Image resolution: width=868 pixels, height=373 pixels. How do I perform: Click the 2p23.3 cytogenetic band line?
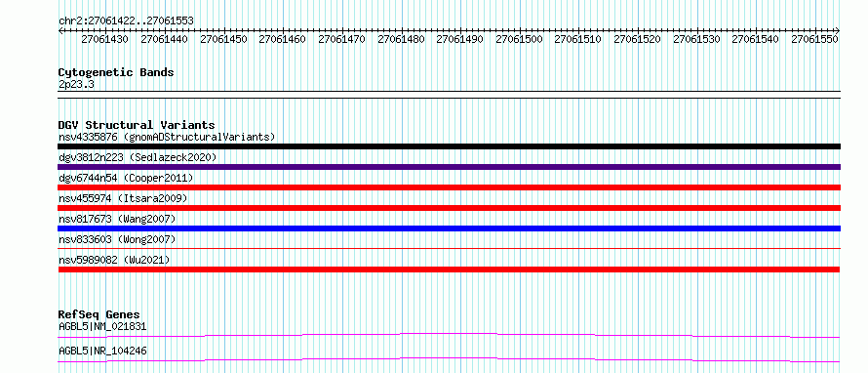[x=449, y=95]
